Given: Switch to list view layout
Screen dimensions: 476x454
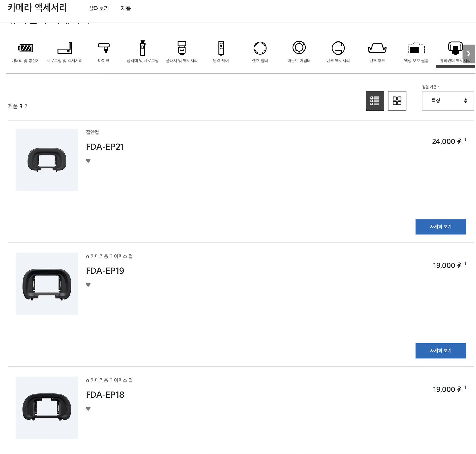Looking at the screenshot, I should (x=375, y=101).
